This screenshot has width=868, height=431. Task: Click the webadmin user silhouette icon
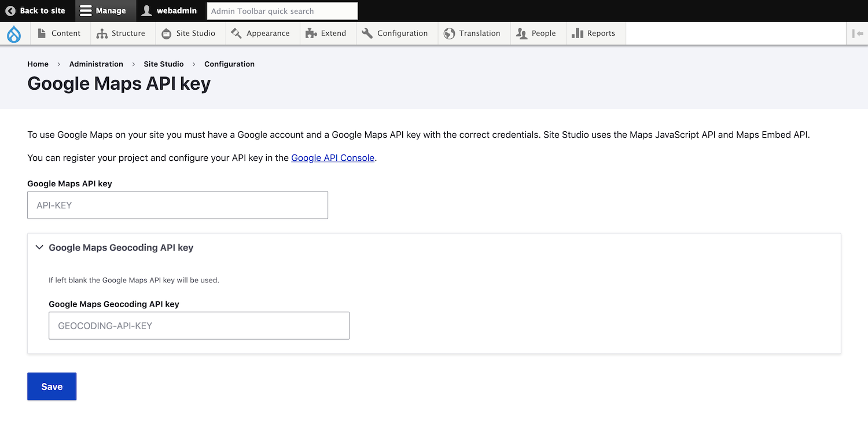tap(147, 10)
